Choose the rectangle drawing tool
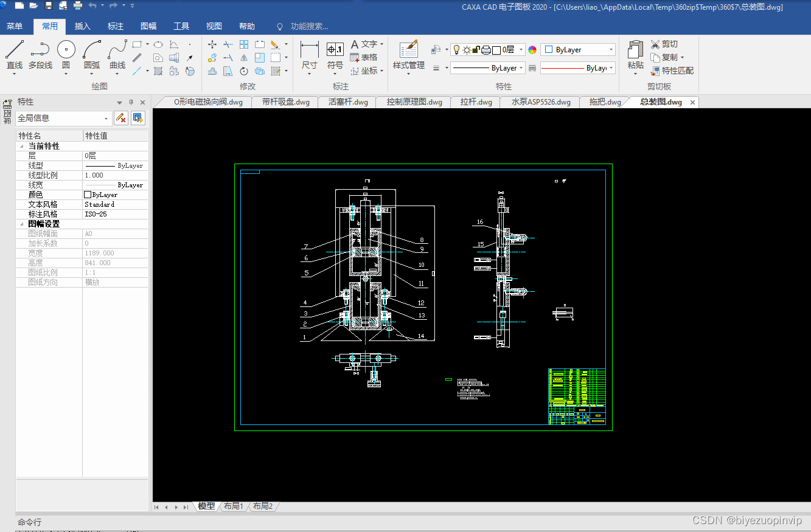The width and height of the screenshot is (811, 532). pyautogui.click(x=137, y=44)
